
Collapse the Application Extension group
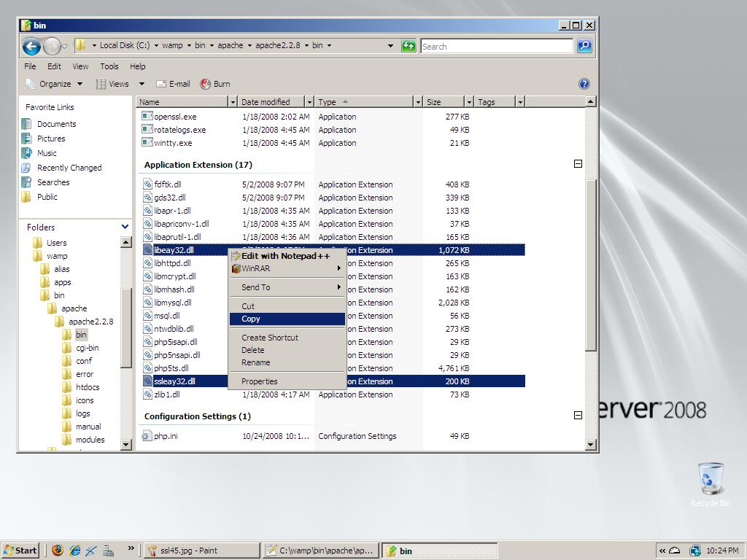pyautogui.click(x=578, y=164)
